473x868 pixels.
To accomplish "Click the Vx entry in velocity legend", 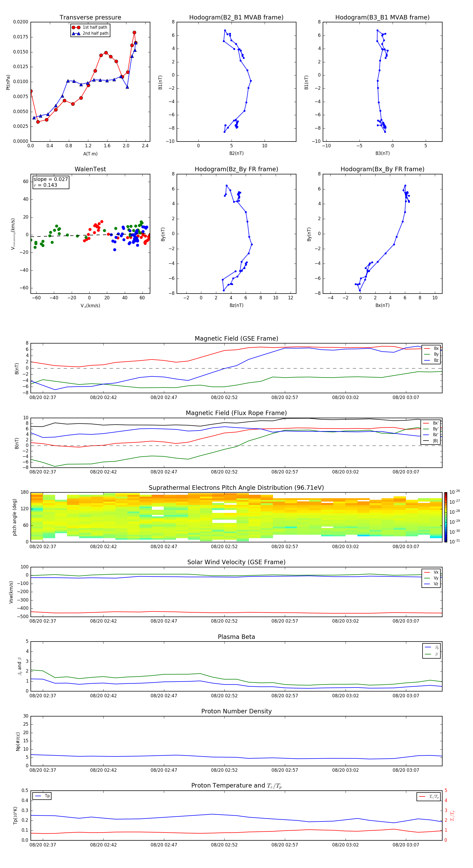I will tap(431, 572).
